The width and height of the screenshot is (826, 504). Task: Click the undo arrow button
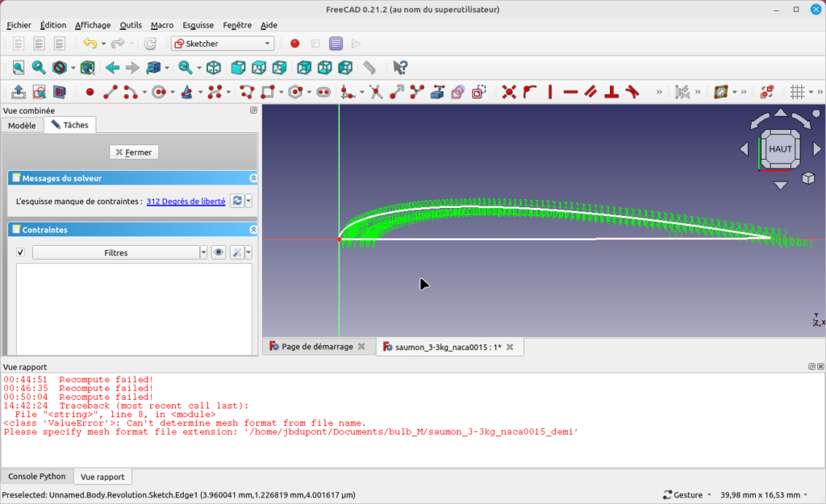[90, 44]
